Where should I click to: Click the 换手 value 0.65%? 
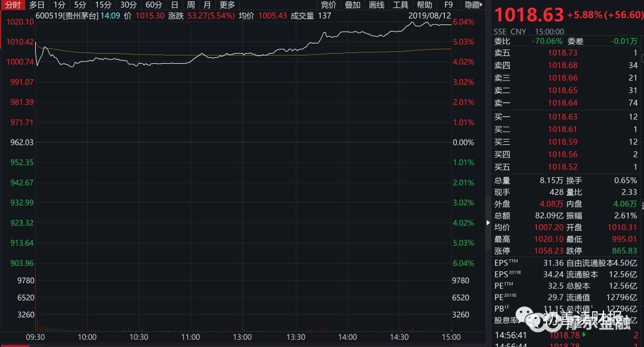(626, 180)
